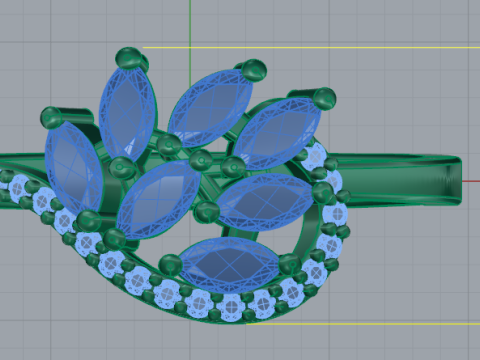Select the center prong ball between the marquise gems
Image resolution: width=480 pixels, height=360 pixels.
point(201,160)
